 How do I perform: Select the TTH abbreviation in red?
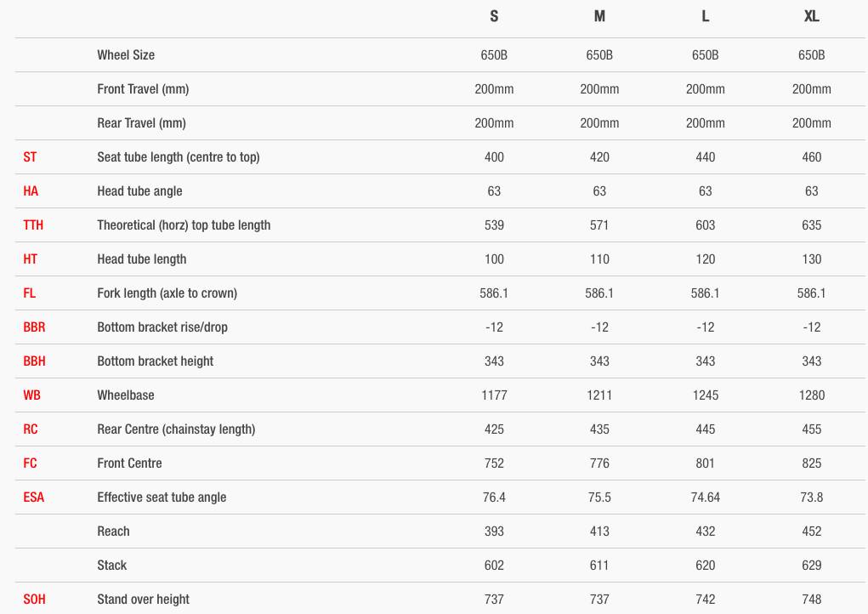click(33, 225)
